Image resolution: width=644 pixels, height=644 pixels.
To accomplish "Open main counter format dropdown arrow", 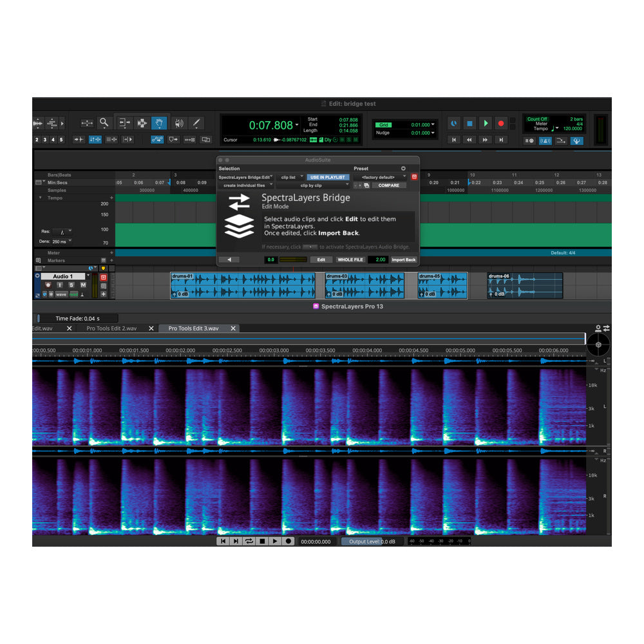I will (x=296, y=124).
